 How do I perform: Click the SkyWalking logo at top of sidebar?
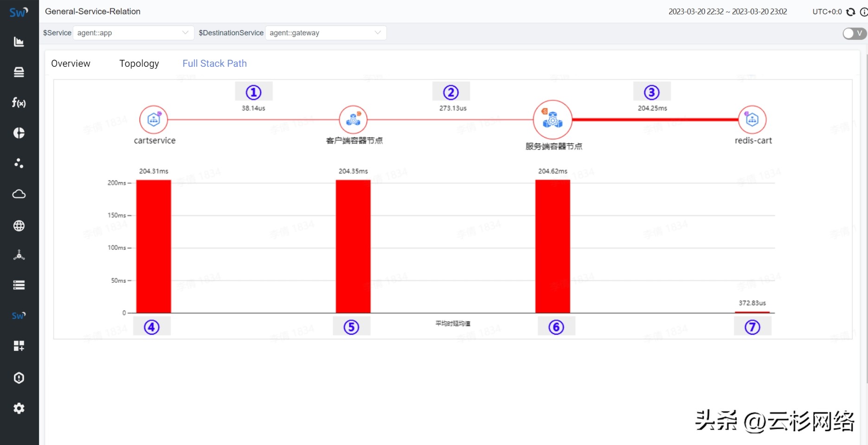(x=19, y=12)
